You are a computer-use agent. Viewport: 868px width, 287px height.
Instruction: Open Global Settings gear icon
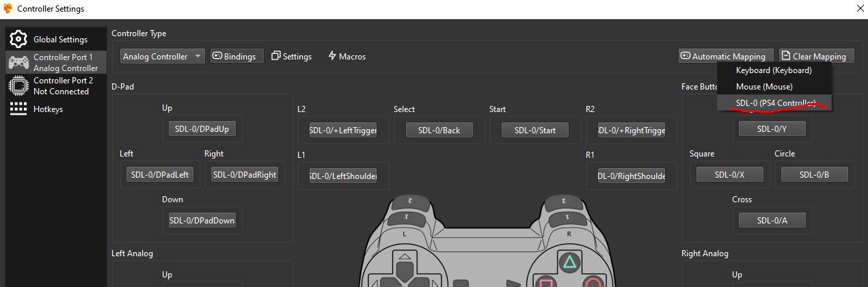(x=18, y=39)
